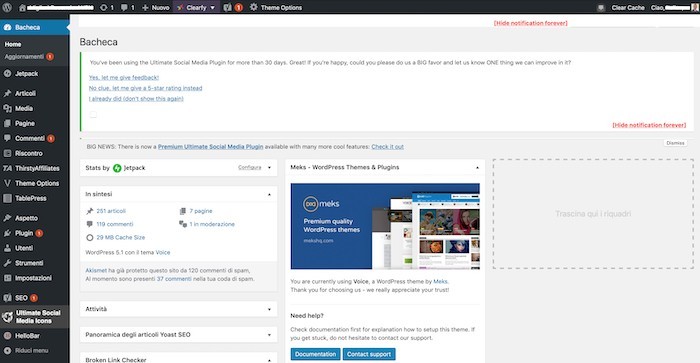Image resolution: width=700 pixels, height=363 pixels.
Task: Click the Plugin plug icon in sidebar
Action: [x=8, y=233]
